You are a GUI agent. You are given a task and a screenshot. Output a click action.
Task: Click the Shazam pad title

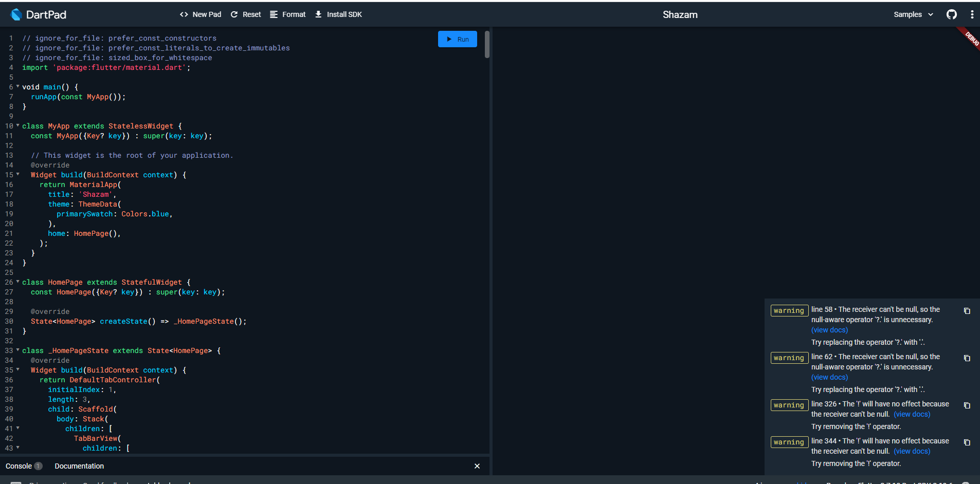680,14
